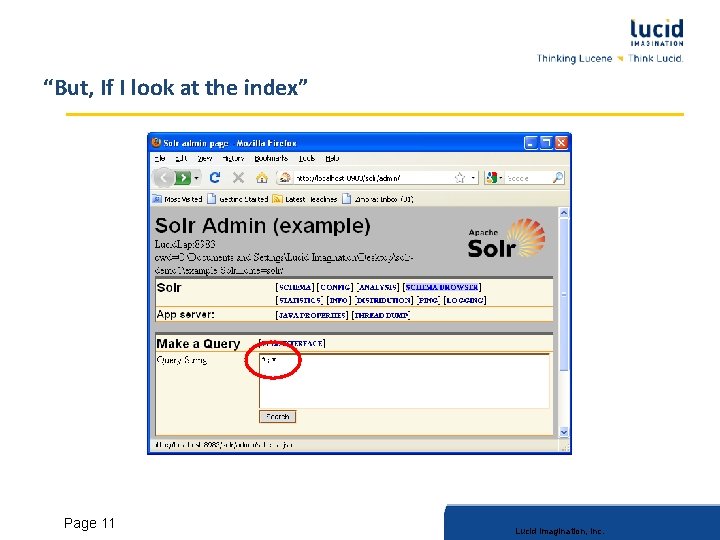
Task: Open the PING link
Action: [428, 300]
